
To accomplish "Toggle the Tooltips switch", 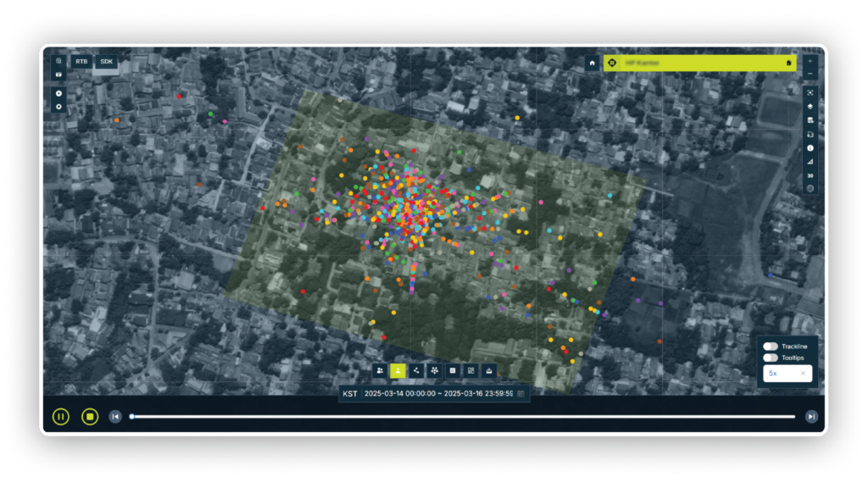I will [771, 358].
